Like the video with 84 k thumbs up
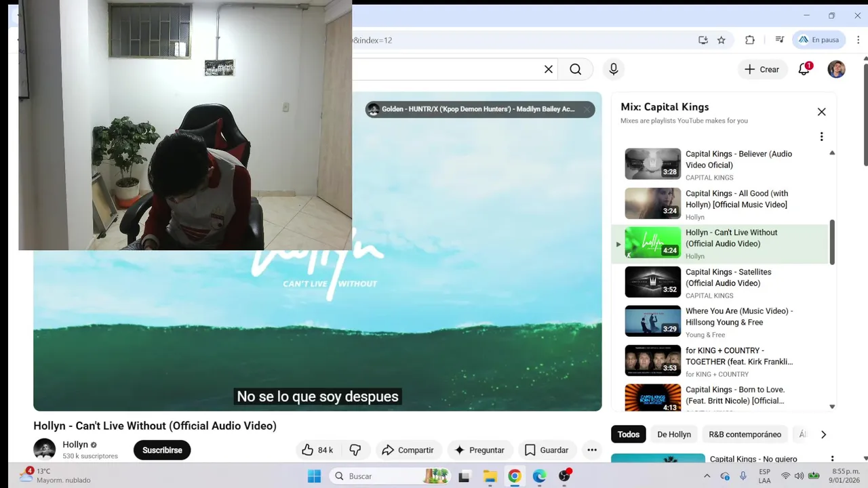868x488 pixels. [319, 450]
